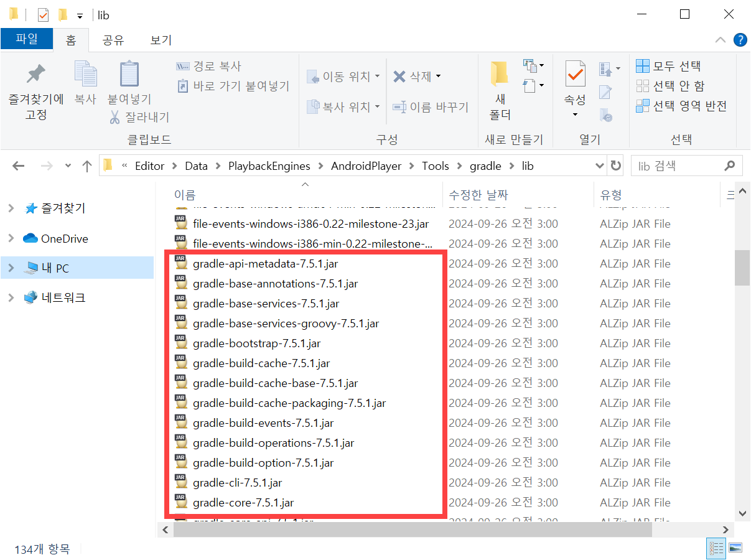This screenshot has width=751, height=560.
Task: Open recent locations dropdown arrow
Action: tap(68, 166)
